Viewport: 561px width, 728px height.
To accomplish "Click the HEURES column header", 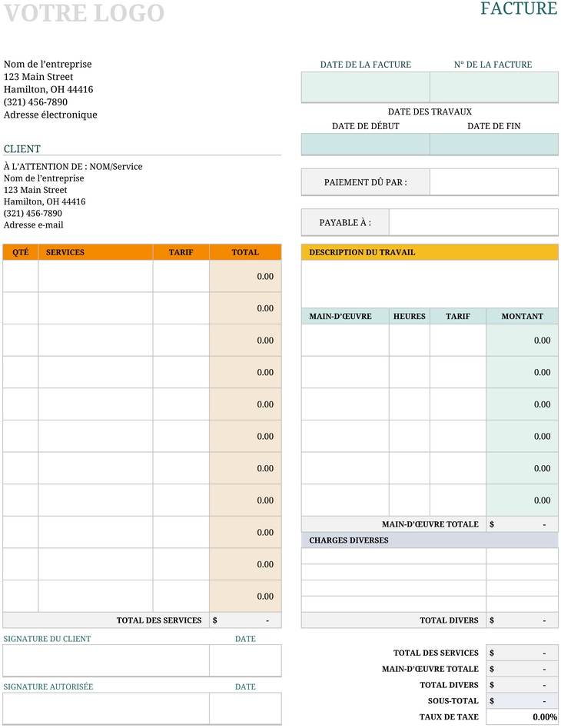I will tap(410, 316).
